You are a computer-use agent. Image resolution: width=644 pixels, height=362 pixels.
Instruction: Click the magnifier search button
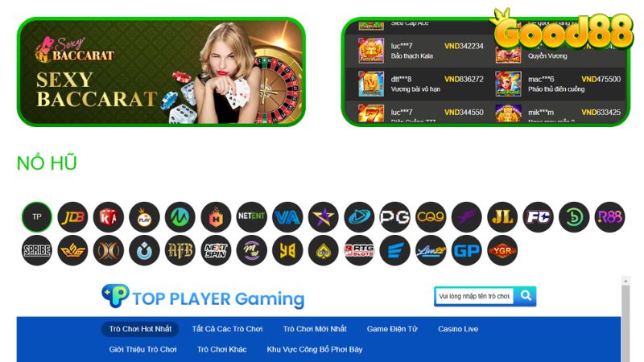coord(526,296)
